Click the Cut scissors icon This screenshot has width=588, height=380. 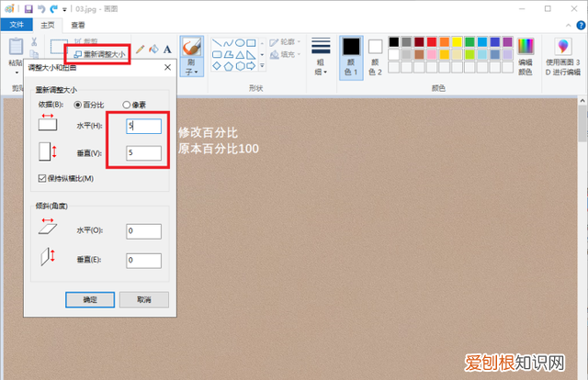[34, 41]
